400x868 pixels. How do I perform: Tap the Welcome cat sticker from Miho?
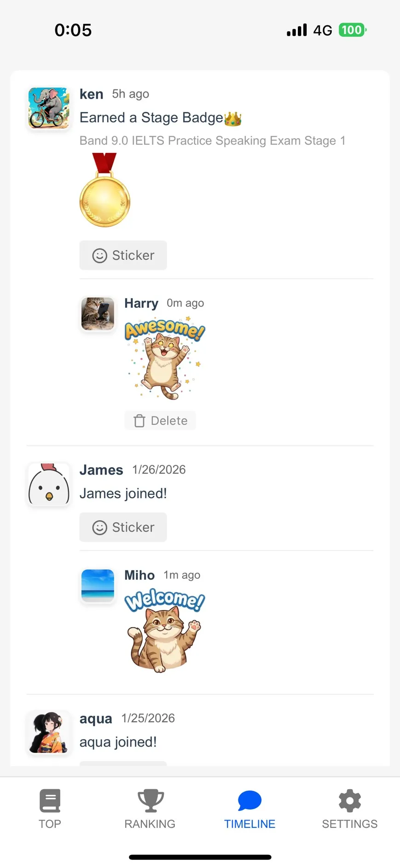(164, 632)
